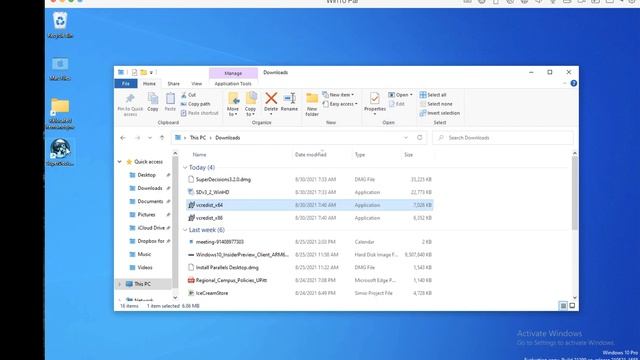Click the Edit ribbon button

click(x=396, y=104)
